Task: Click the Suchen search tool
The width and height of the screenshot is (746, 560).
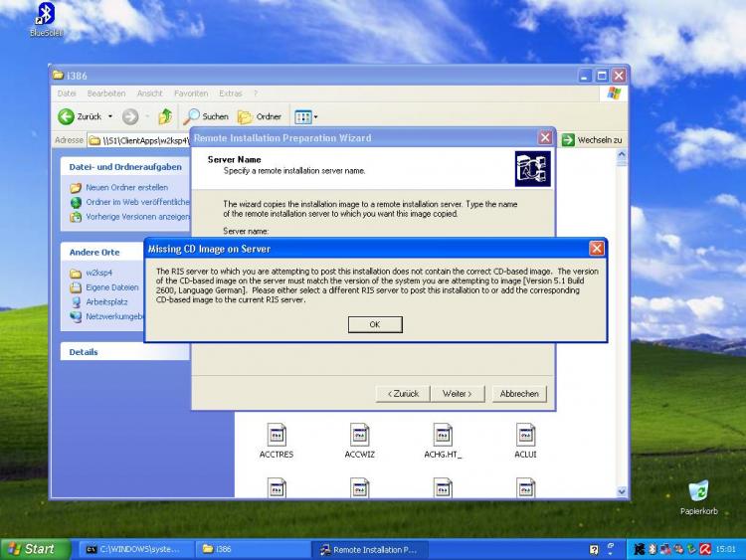Action: 206,116
